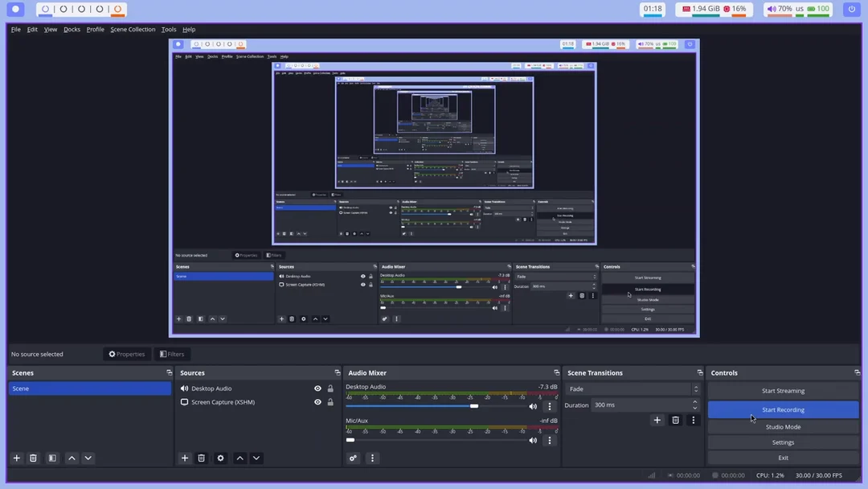This screenshot has height=489, width=868.
Task: Click the Studio Mode button
Action: [783, 427]
